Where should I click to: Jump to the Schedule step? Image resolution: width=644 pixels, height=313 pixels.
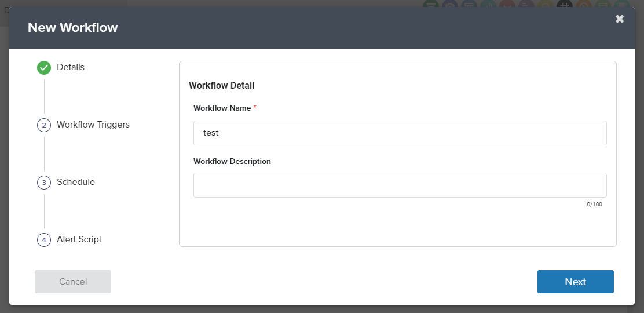click(66, 182)
